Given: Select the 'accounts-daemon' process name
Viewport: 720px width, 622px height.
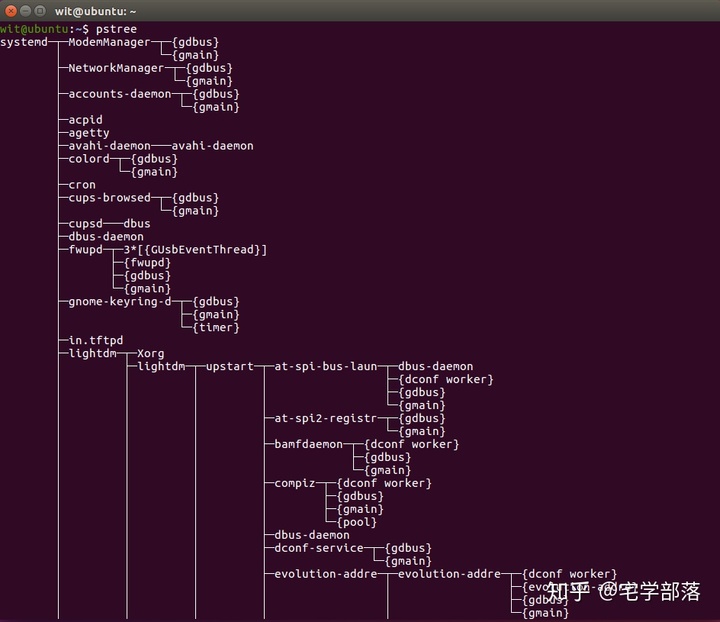Looking at the screenshot, I should coord(120,94).
